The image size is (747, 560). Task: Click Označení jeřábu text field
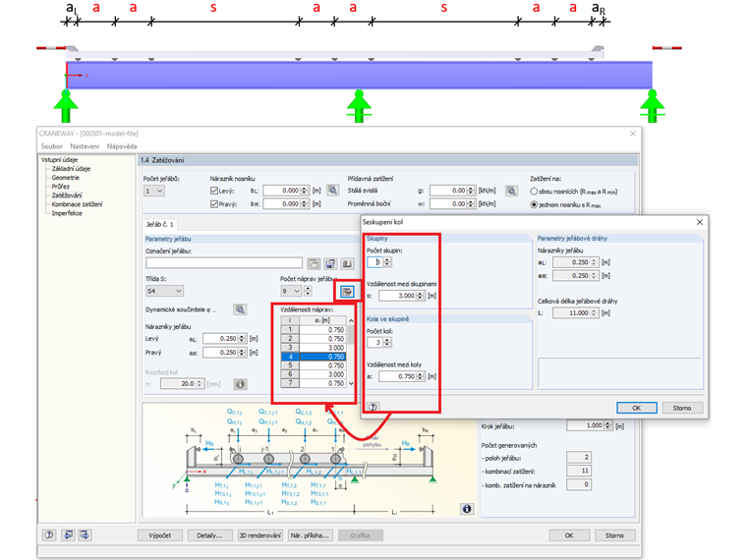pyautogui.click(x=224, y=263)
